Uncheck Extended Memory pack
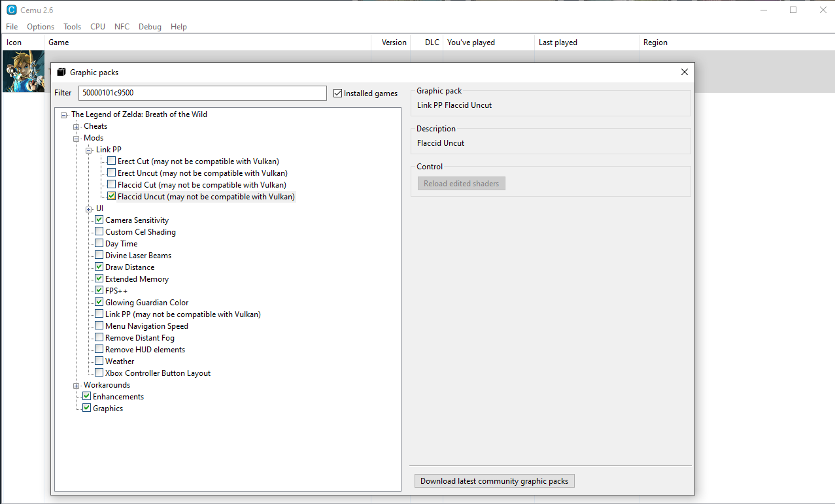Screen dimensions: 835x504 [99, 278]
